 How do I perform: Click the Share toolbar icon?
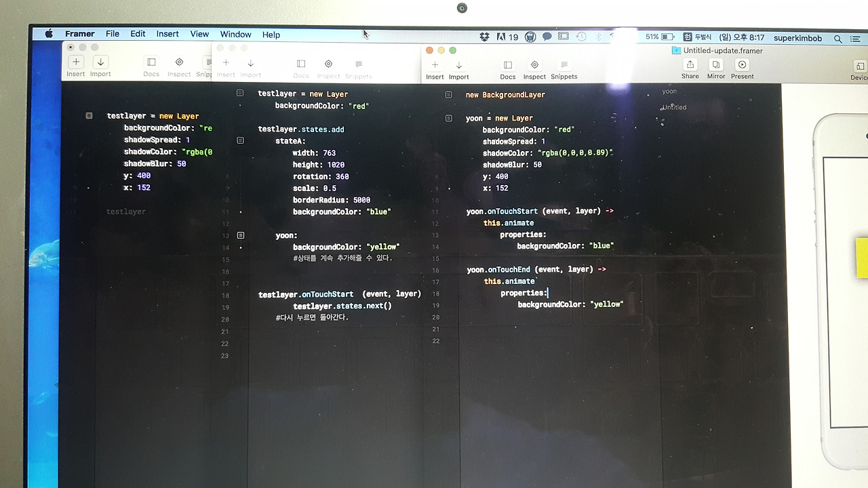[x=690, y=68]
